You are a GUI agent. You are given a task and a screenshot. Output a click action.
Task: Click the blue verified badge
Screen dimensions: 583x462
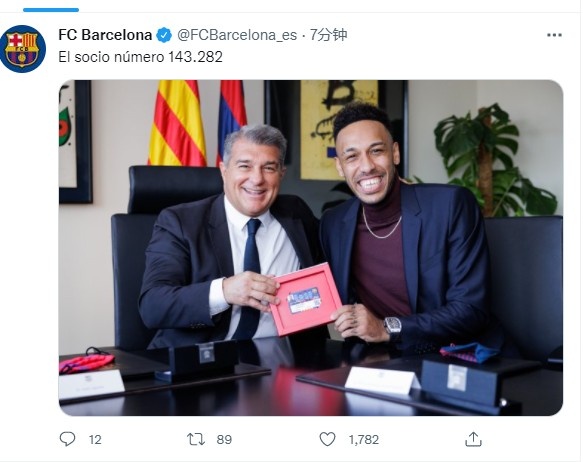[x=164, y=35]
